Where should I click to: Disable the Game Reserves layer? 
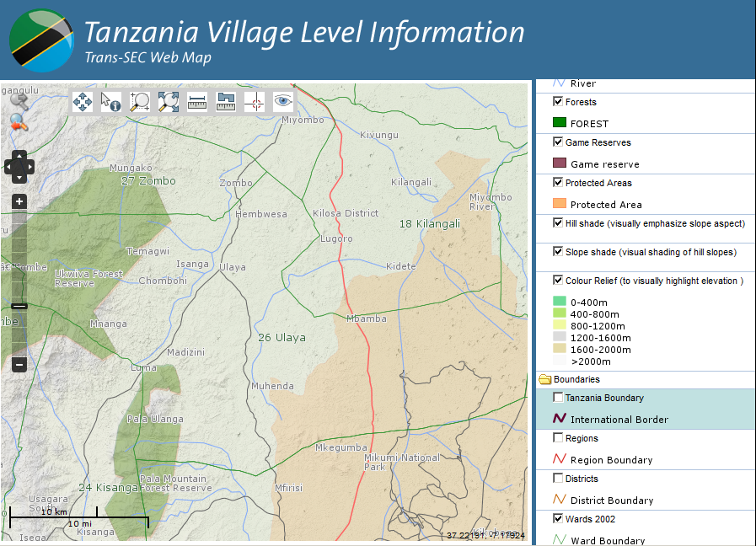click(558, 142)
